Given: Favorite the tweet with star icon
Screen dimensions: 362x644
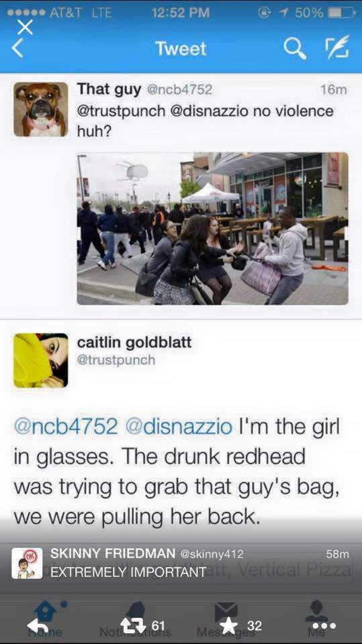Looking at the screenshot, I should point(230,625).
